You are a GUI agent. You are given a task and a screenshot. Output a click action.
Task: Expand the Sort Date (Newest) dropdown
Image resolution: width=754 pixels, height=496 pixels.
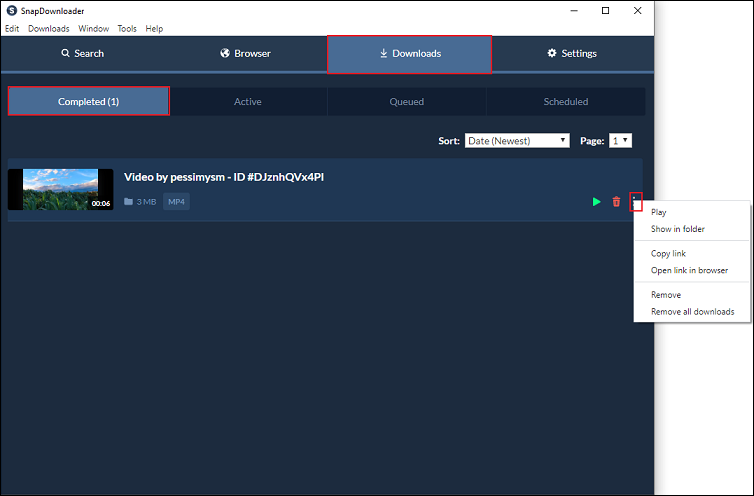click(x=517, y=140)
